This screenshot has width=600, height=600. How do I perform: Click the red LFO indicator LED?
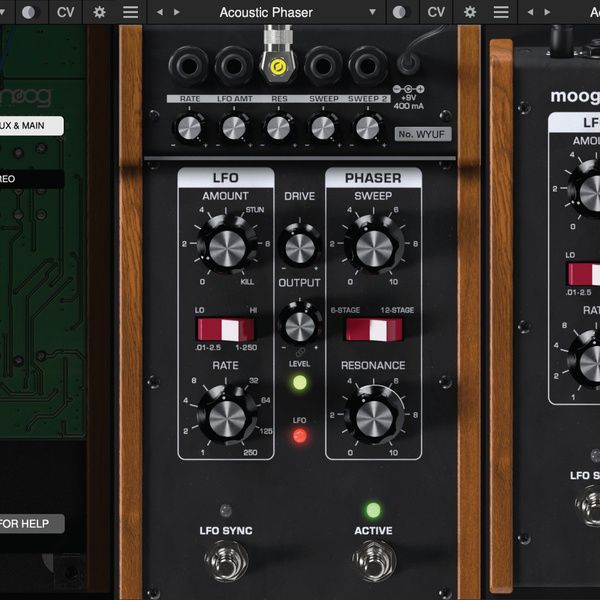tap(300, 435)
